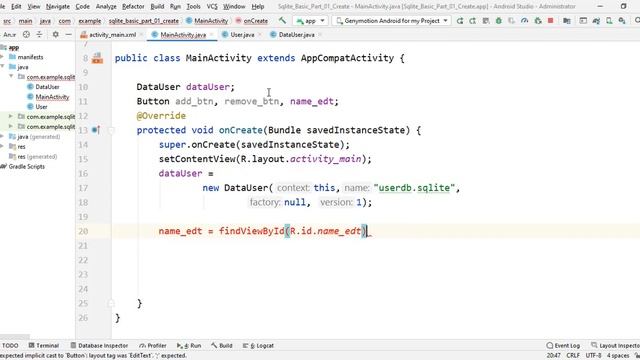This screenshot has height=360, width=640.
Task: Open the Android view mode dropdown in Project panel
Action: [x=10, y=35]
